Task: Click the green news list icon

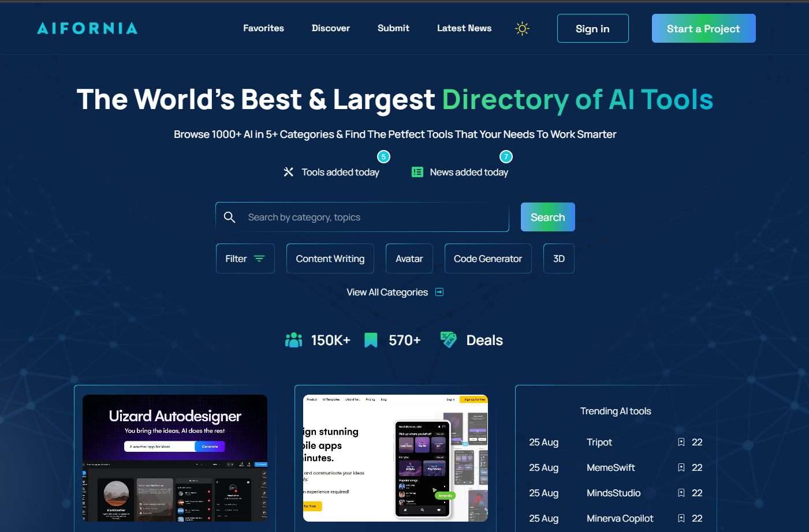Action: (417, 172)
